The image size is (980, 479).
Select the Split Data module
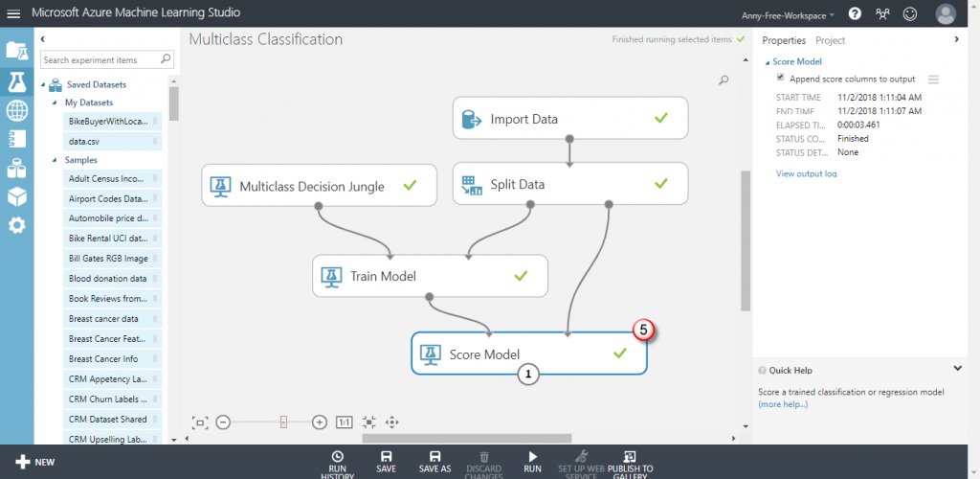click(570, 184)
